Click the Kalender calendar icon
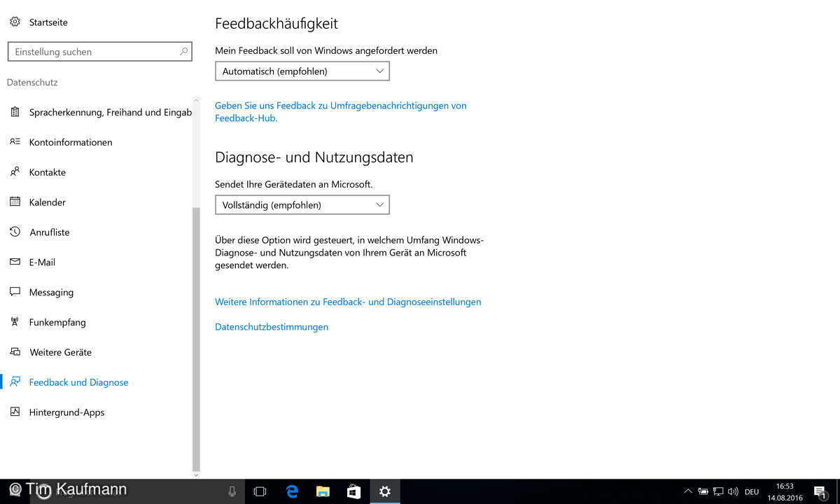This screenshot has width=840, height=504. point(15,202)
